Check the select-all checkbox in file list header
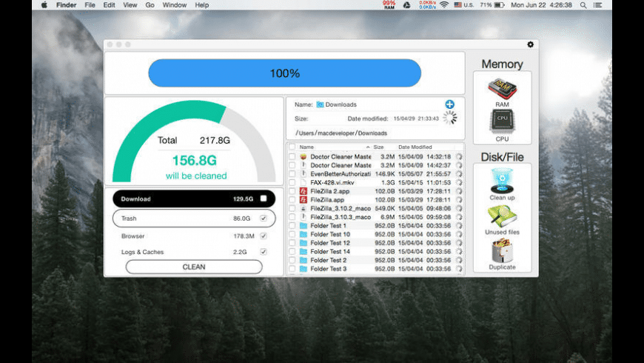 click(x=292, y=147)
